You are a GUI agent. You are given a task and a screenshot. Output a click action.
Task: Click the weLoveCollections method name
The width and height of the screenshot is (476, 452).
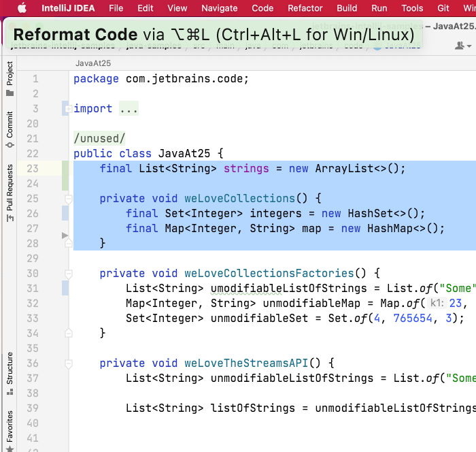coord(240,199)
